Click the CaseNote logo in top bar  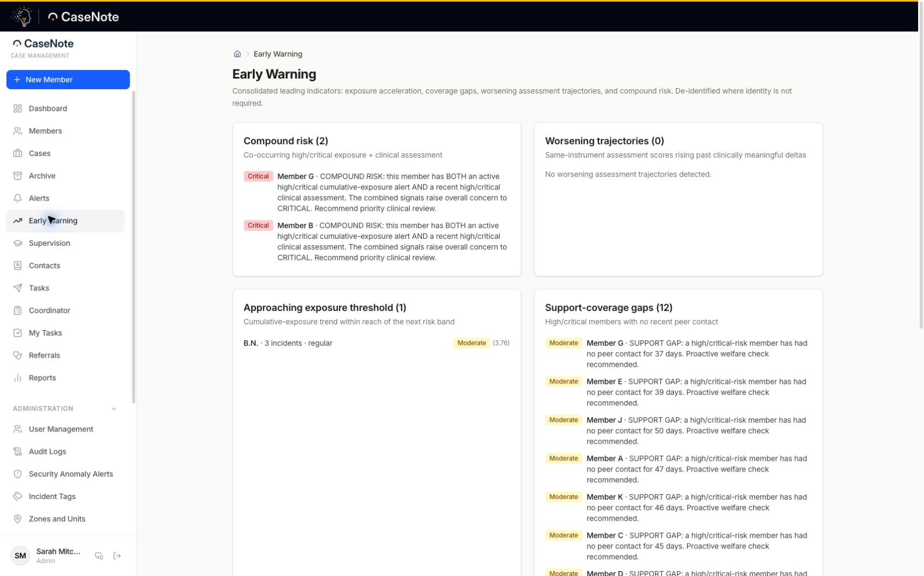(83, 17)
